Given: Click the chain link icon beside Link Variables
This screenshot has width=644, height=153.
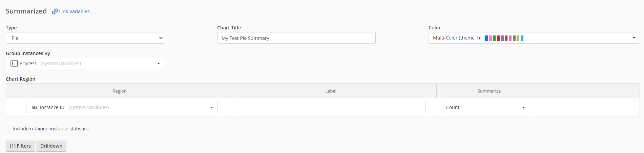Looking at the screenshot, I should [55, 11].
